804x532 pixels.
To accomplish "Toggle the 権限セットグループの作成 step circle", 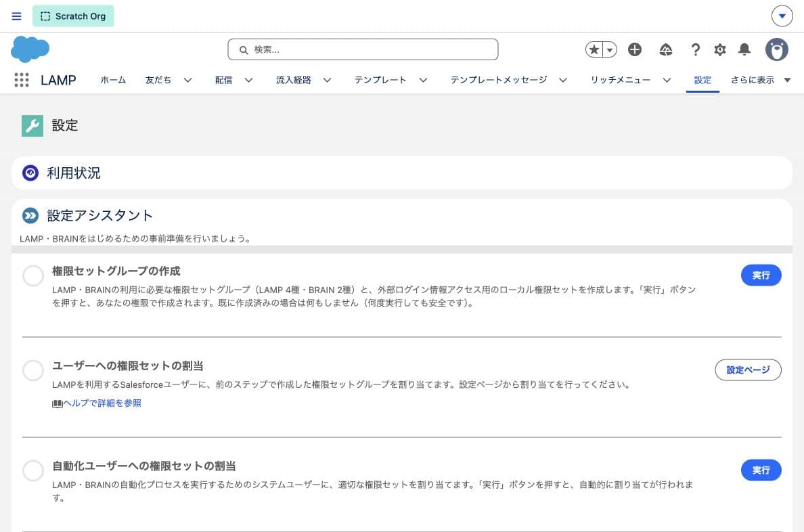I will [33, 275].
